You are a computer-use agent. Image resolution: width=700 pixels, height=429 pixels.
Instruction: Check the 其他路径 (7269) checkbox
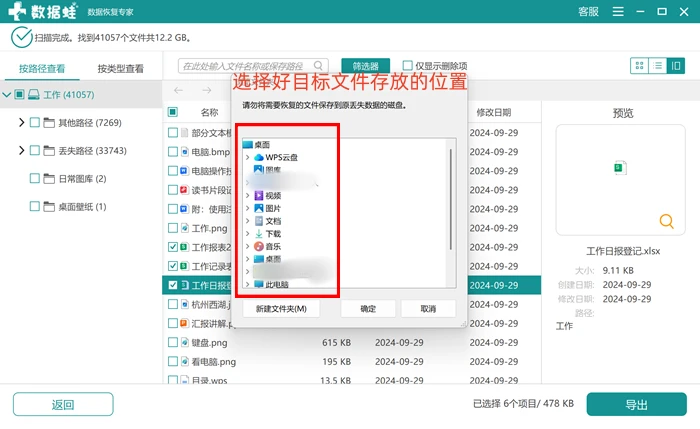coord(34,122)
